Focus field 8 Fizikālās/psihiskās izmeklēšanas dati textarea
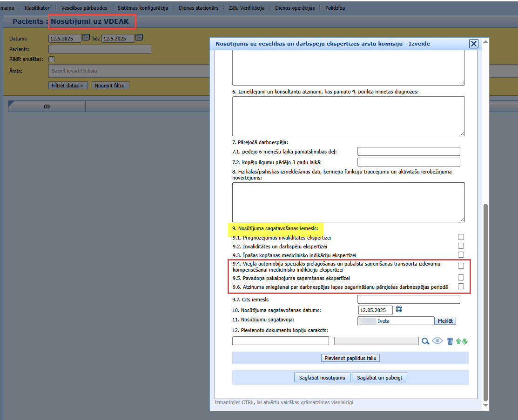The height and width of the screenshot is (420, 518). 349,202
